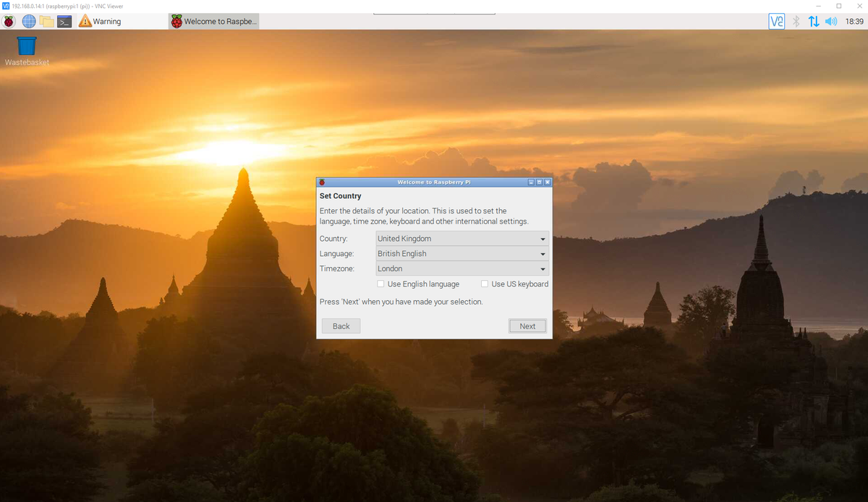Click the network traffic indicator icon

(812, 21)
